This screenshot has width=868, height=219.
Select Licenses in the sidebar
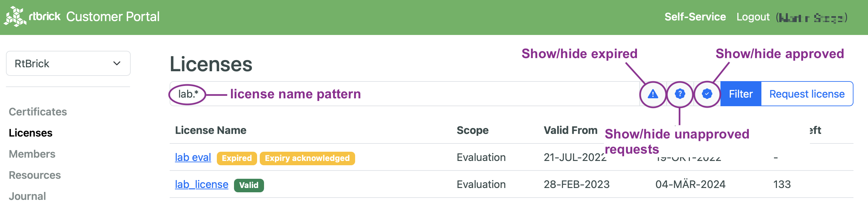pyautogui.click(x=30, y=133)
